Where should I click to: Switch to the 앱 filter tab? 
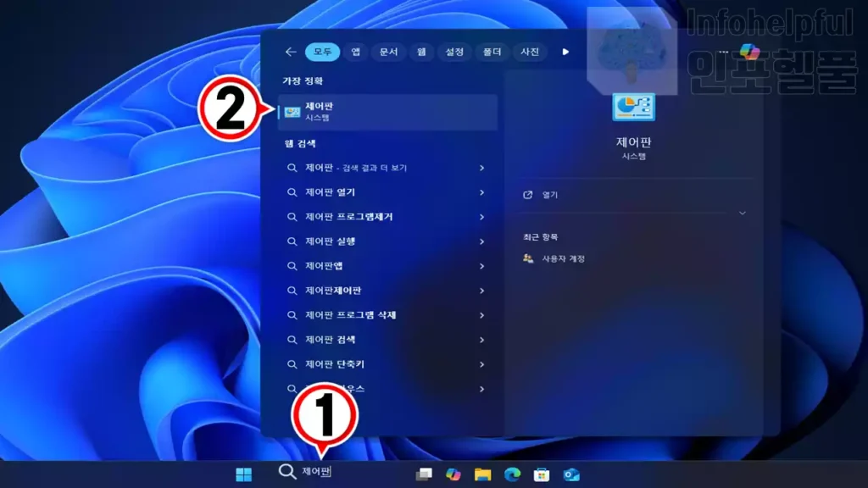pyautogui.click(x=355, y=52)
